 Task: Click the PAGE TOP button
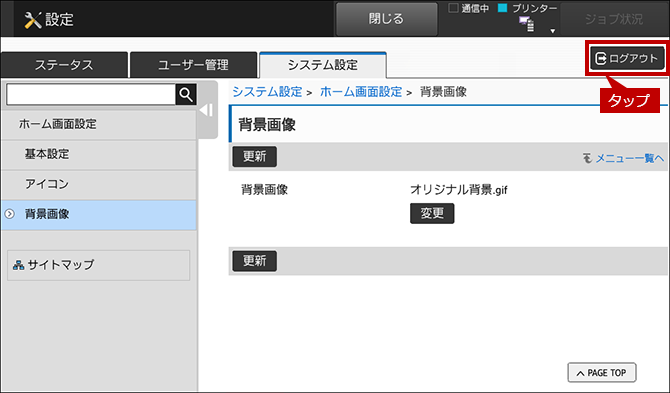(x=602, y=373)
